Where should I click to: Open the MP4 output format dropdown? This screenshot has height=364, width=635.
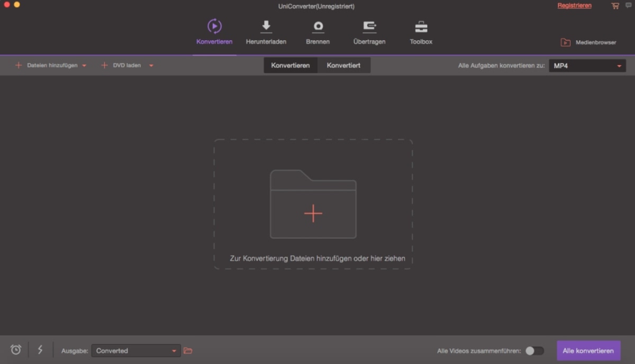587,66
